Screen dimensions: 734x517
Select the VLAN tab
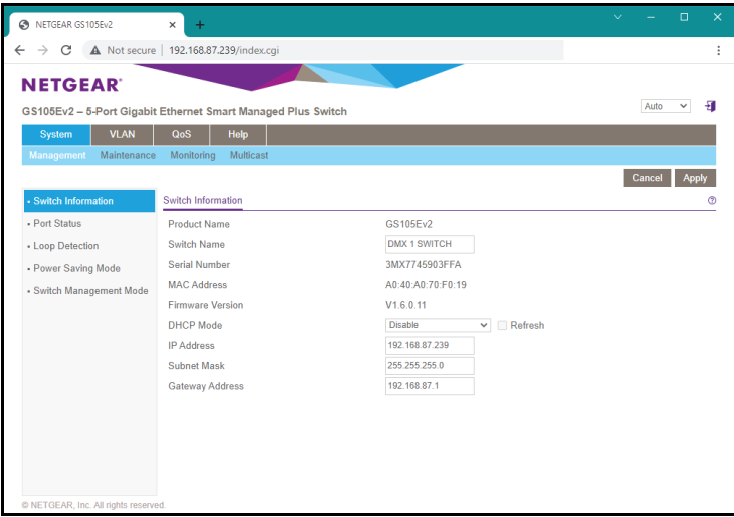(122, 134)
